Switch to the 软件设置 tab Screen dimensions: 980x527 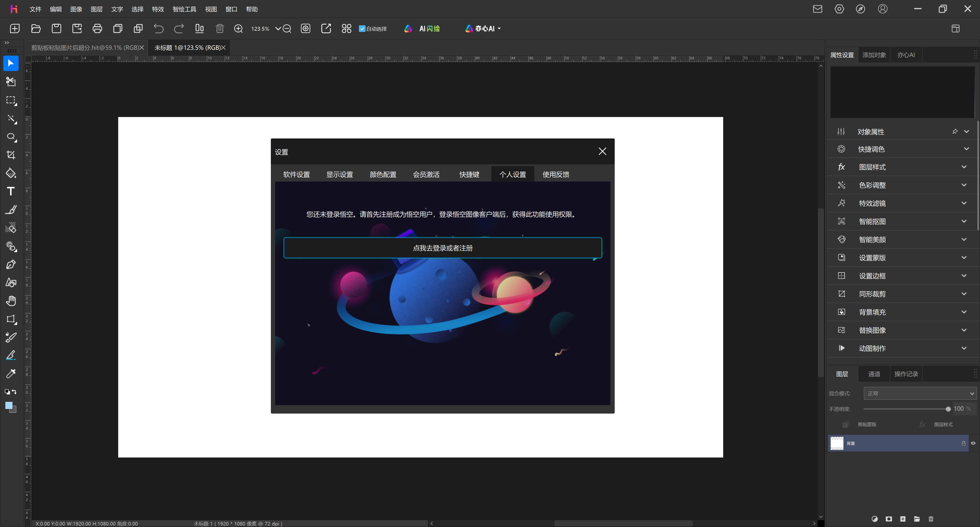[296, 174]
